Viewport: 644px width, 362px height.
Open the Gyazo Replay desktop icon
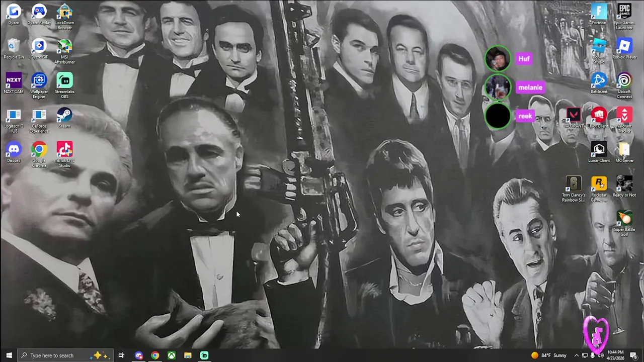coord(39,14)
